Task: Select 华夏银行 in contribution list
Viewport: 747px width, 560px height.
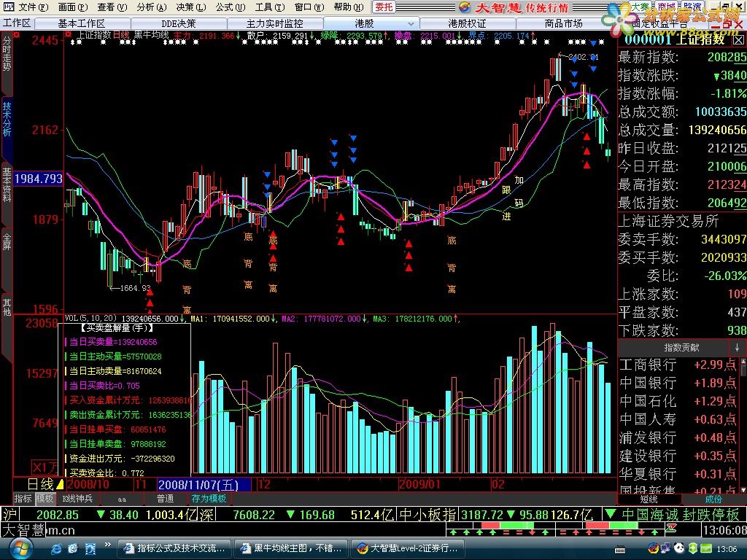Action: [x=678, y=474]
